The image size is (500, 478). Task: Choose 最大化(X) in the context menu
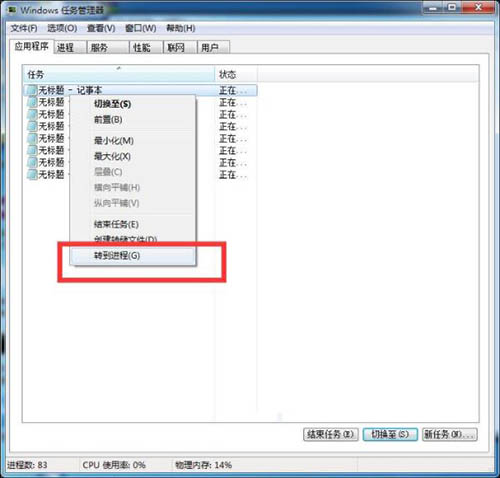pyautogui.click(x=133, y=156)
